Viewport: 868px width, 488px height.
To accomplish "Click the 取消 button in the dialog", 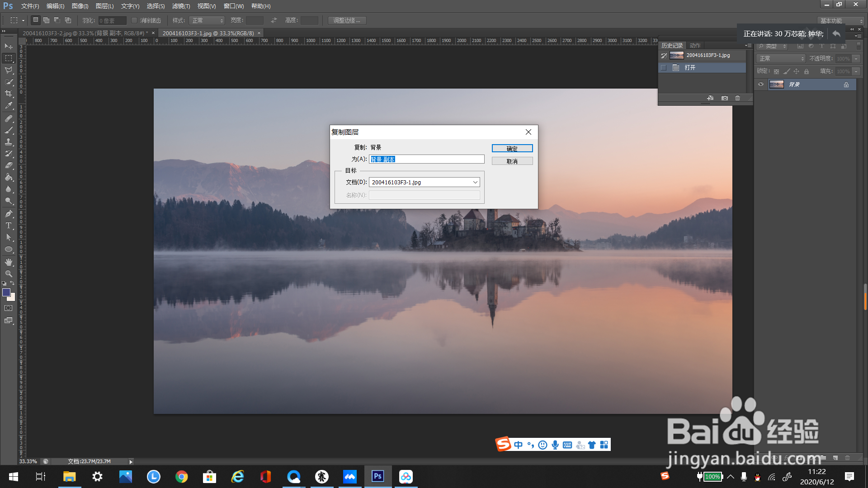I will point(512,161).
